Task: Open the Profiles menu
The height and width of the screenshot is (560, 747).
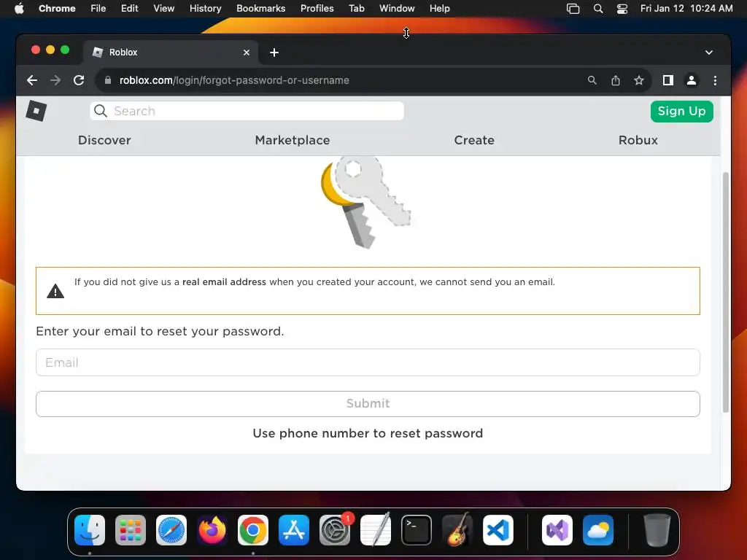Action: click(x=317, y=9)
